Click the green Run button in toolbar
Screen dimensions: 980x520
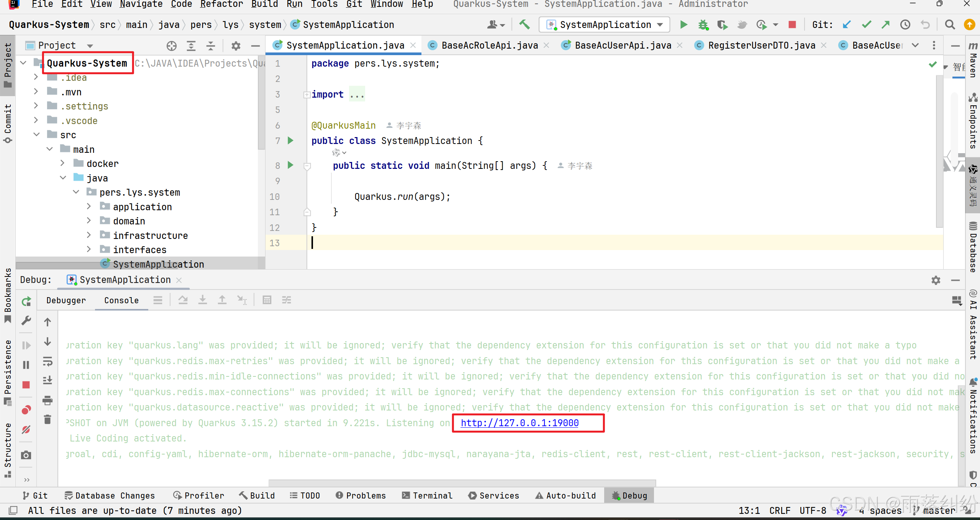(683, 25)
